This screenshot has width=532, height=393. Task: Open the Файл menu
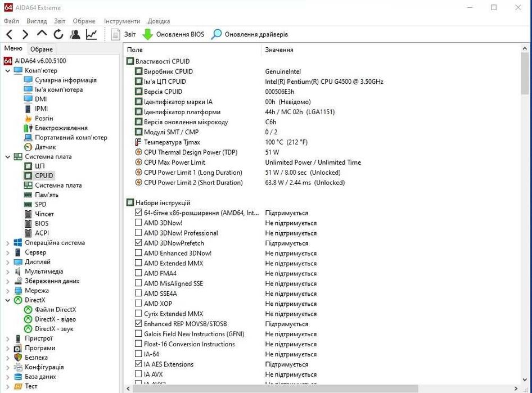[11, 21]
